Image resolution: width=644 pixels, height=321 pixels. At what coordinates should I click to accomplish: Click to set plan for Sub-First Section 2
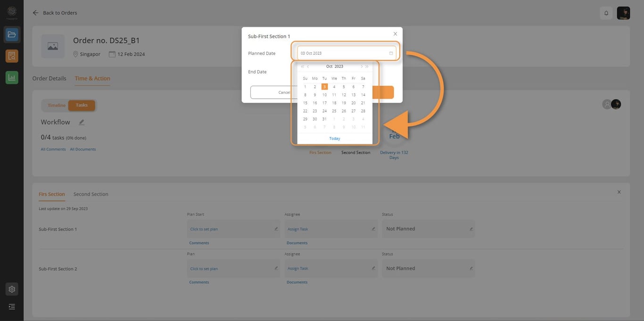(x=204, y=269)
